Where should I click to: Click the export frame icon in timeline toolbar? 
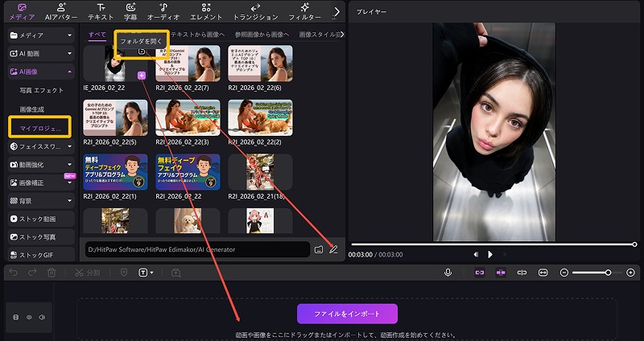click(x=175, y=273)
